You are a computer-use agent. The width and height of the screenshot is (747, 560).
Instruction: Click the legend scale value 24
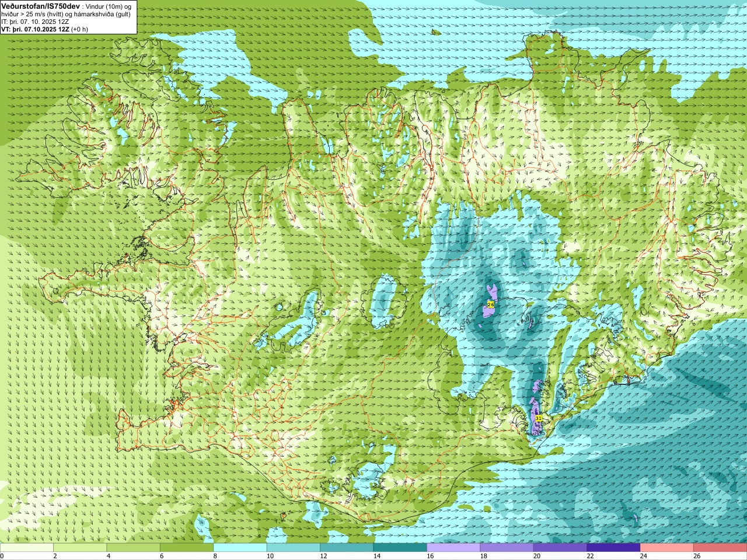click(x=643, y=556)
